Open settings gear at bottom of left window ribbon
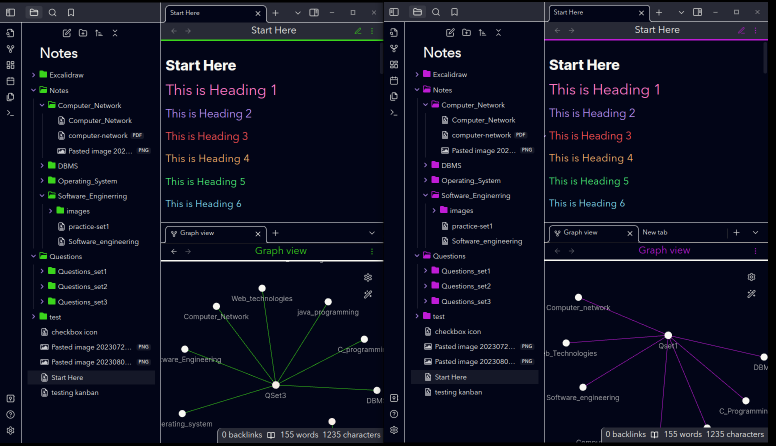The height and width of the screenshot is (446, 776). click(10, 431)
